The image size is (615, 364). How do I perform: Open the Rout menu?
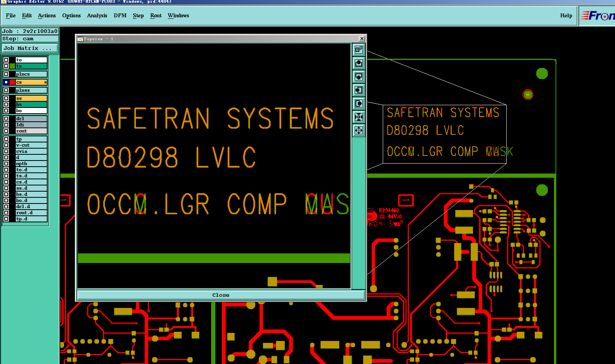click(x=156, y=15)
